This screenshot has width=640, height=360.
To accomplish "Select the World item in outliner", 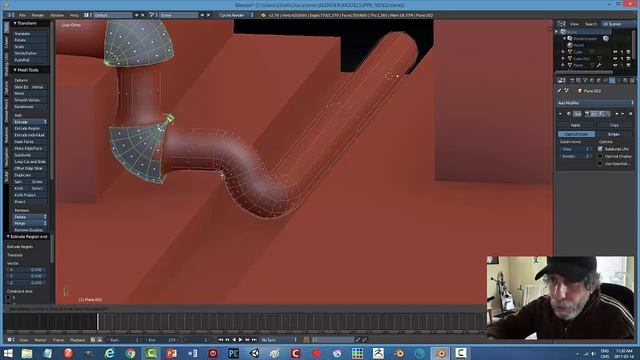I will [x=579, y=45].
